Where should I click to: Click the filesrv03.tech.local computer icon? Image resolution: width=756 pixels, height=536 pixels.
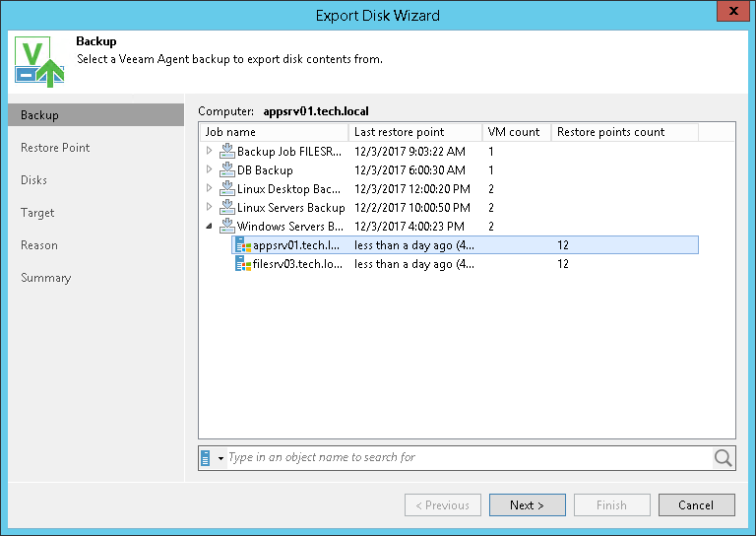pos(243,264)
